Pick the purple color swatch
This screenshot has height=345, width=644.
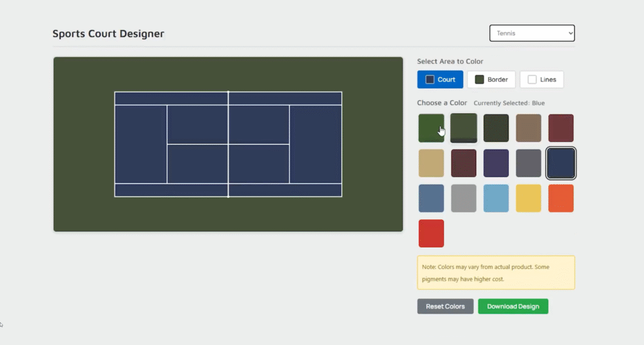click(x=496, y=163)
